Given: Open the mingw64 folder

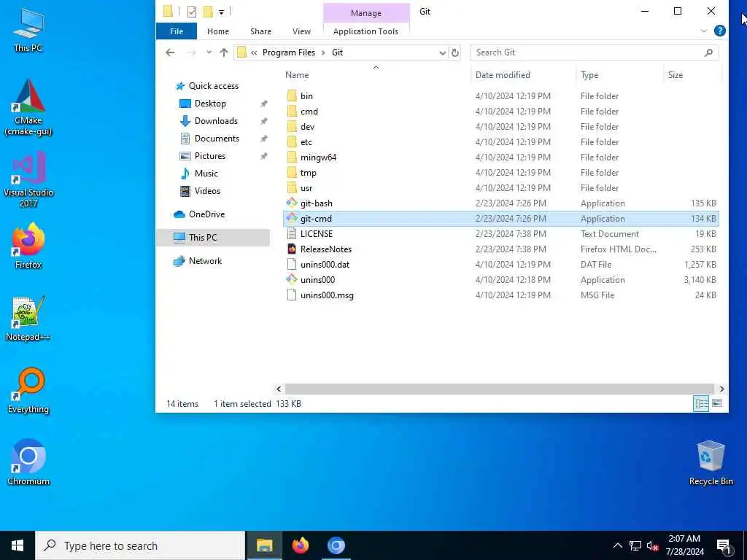Looking at the screenshot, I should (x=318, y=157).
